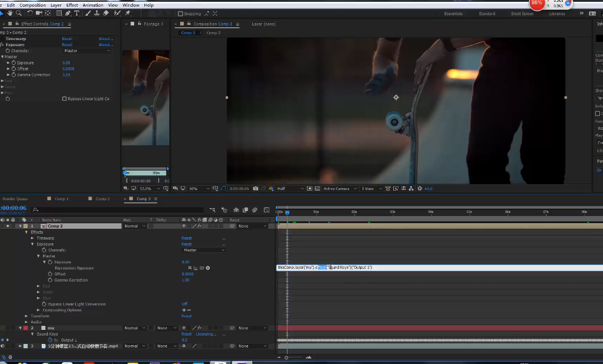Select the Puppet Pin tool
The height and width of the screenshot is (364, 603).
127,13
